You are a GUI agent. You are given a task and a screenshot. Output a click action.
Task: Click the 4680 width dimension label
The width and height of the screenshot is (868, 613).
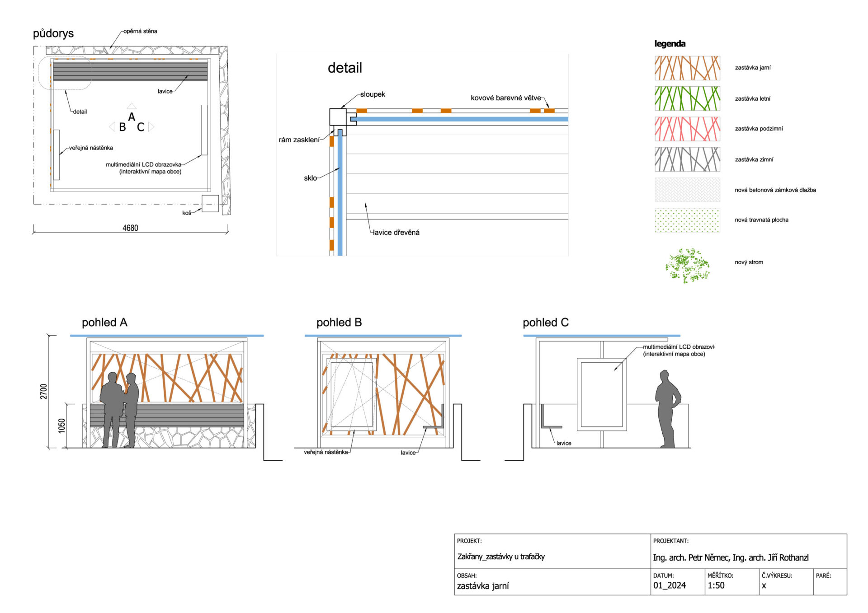(130, 228)
